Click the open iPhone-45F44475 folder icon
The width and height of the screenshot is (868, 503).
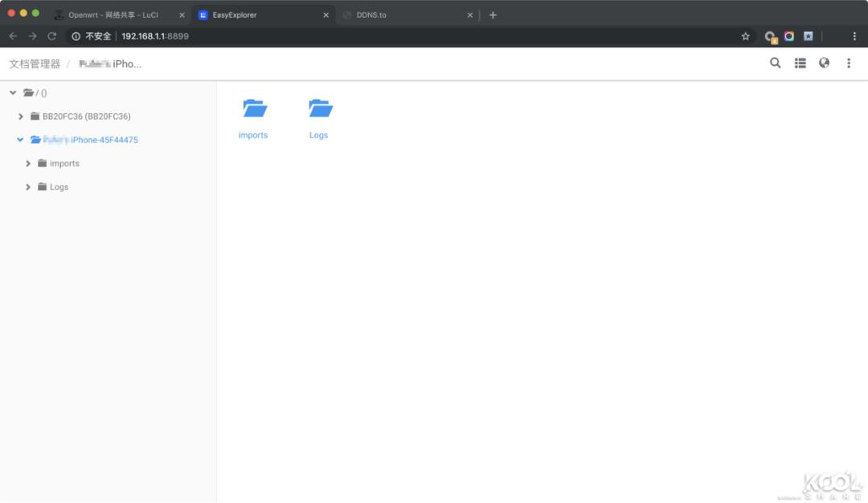tap(36, 140)
